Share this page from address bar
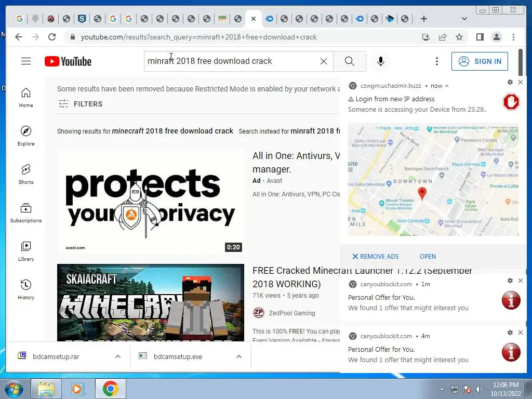 (443, 37)
